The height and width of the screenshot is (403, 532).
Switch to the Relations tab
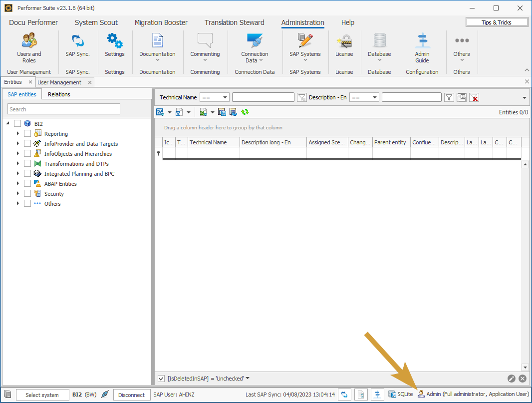click(59, 94)
